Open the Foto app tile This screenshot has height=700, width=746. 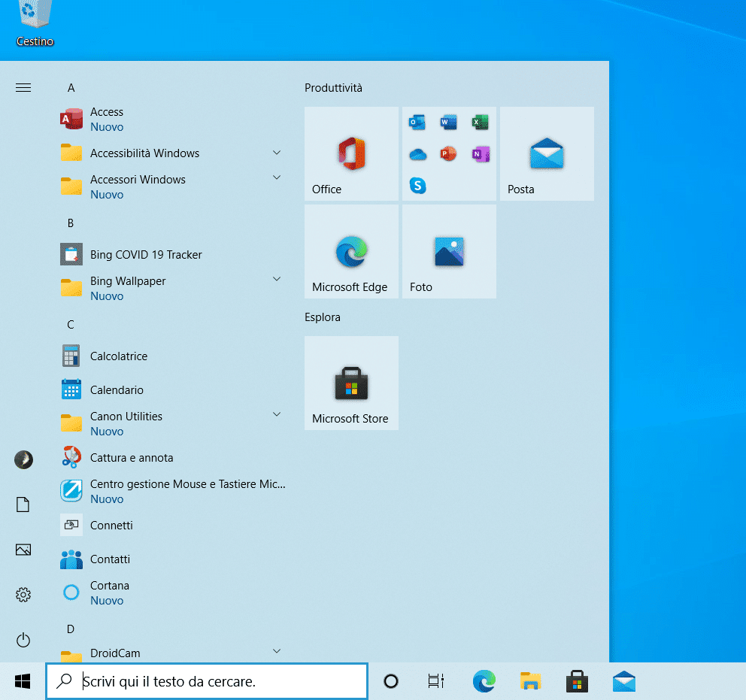(x=449, y=252)
